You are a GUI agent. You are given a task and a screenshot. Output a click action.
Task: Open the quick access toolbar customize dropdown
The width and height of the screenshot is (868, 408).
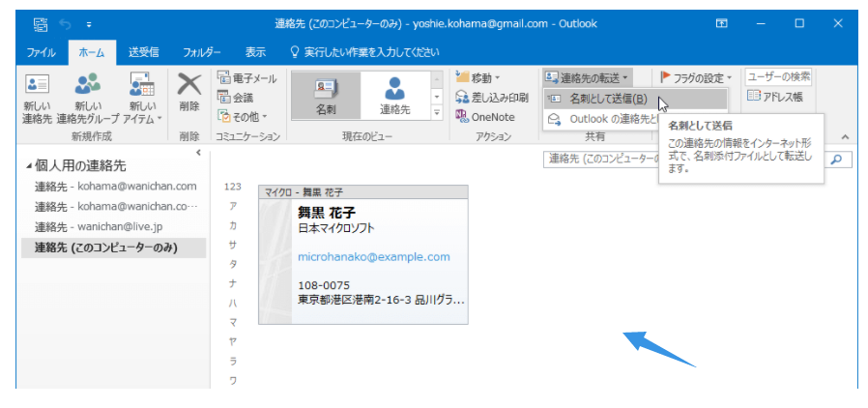89,24
